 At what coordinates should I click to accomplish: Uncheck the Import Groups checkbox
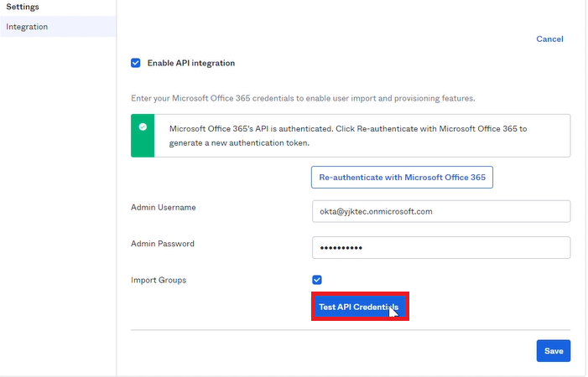(x=317, y=280)
